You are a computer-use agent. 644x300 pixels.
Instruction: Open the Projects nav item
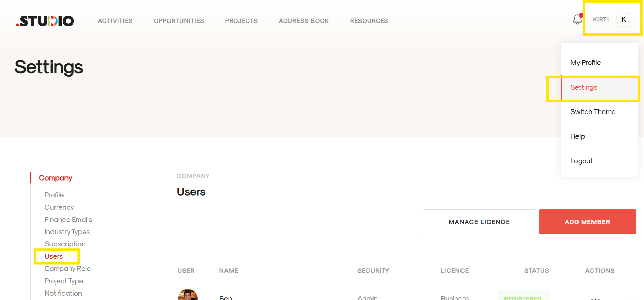[x=241, y=21]
